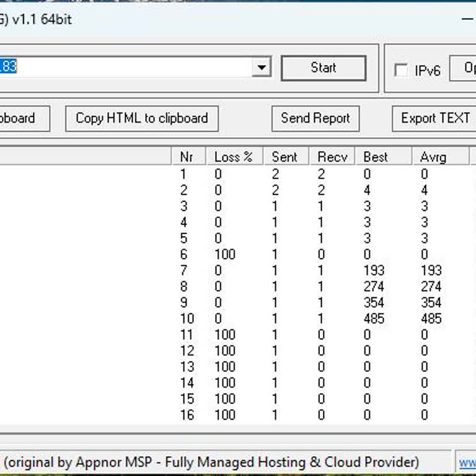The width and height of the screenshot is (476, 476).
Task: Sort by the Nr column header
Action: (188, 157)
